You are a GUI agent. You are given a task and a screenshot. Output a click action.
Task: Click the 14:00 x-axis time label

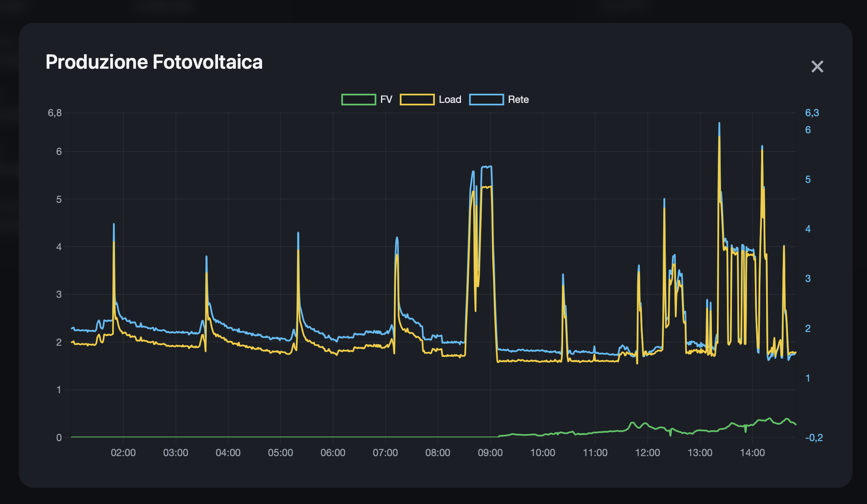tap(752, 453)
